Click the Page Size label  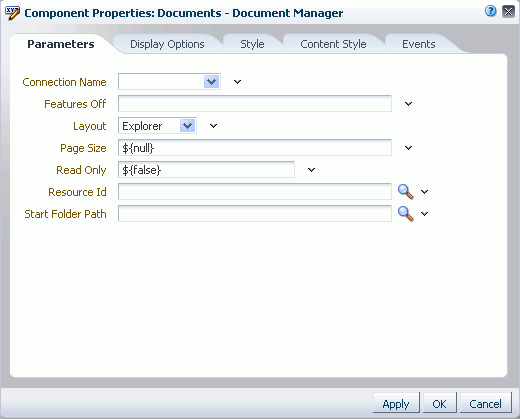tap(83, 148)
